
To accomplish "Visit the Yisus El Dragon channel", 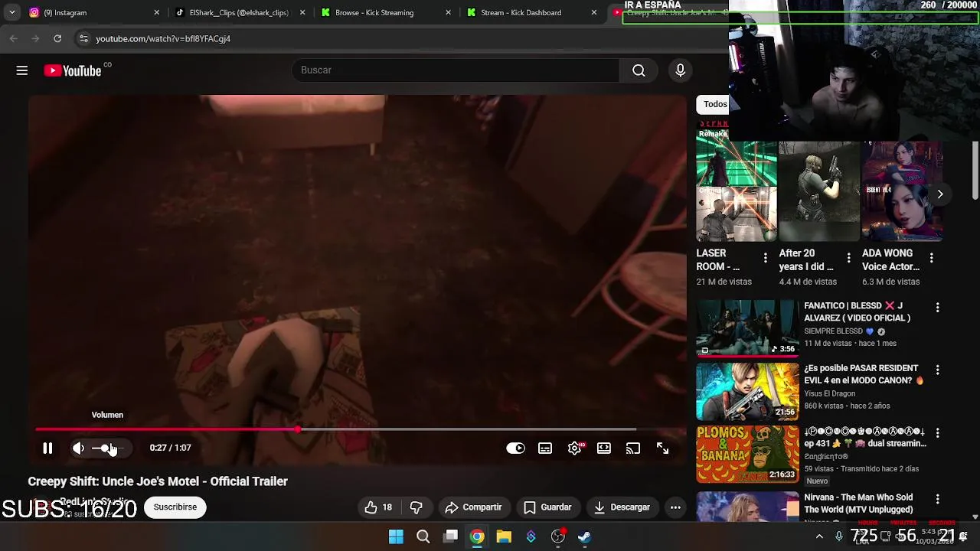I will (830, 394).
